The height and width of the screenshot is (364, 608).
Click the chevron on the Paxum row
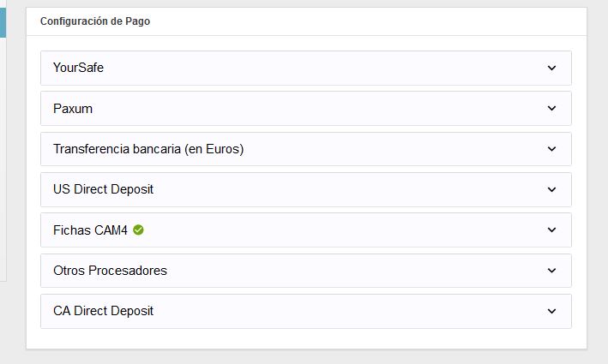click(551, 109)
